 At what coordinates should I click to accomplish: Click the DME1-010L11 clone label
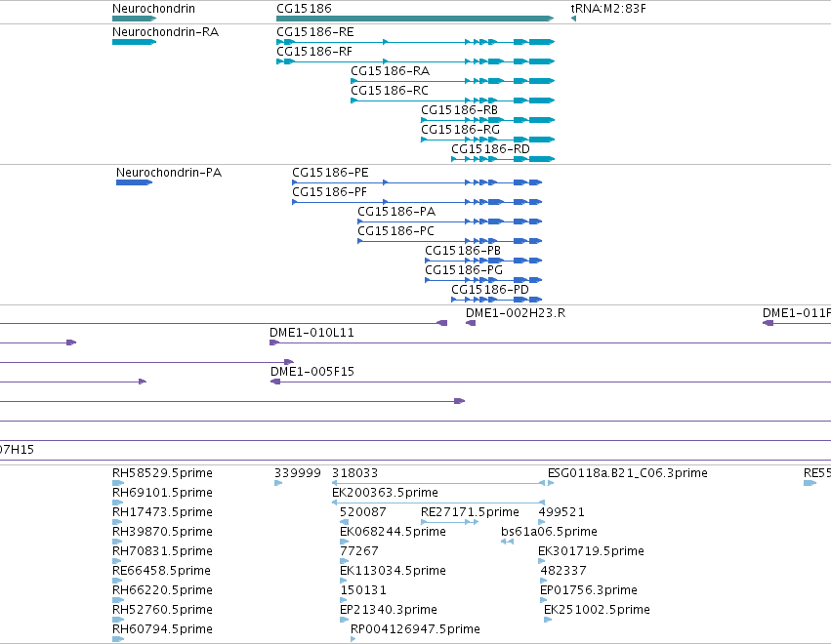[312, 333]
